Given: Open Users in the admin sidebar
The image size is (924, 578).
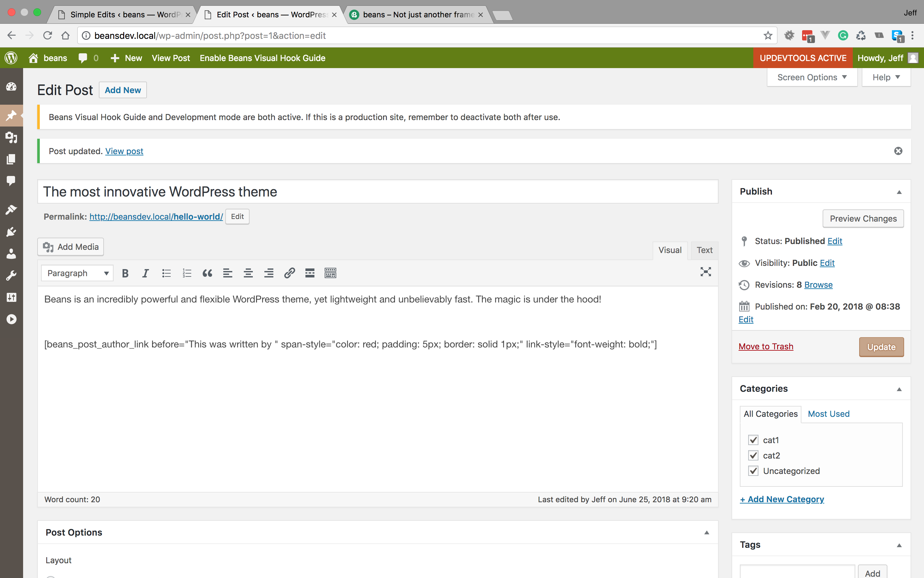Looking at the screenshot, I should coord(11,253).
